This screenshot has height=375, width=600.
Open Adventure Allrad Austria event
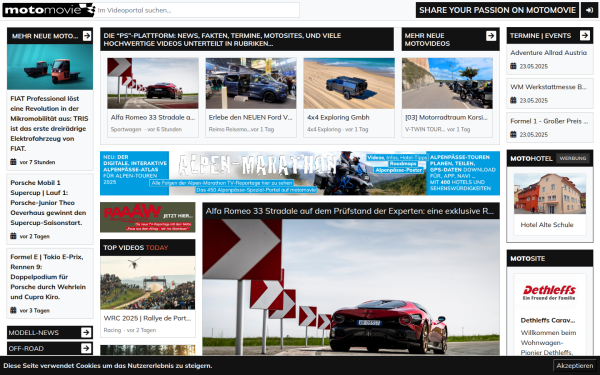(x=548, y=53)
